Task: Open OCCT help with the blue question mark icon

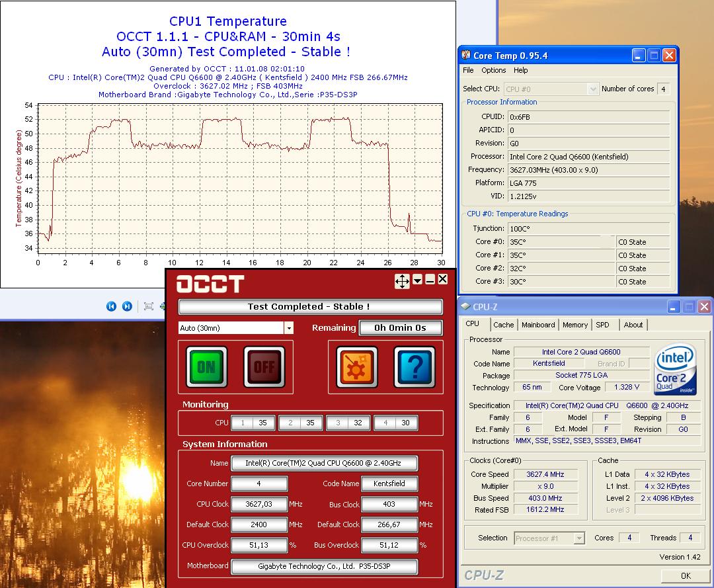Action: tap(415, 366)
